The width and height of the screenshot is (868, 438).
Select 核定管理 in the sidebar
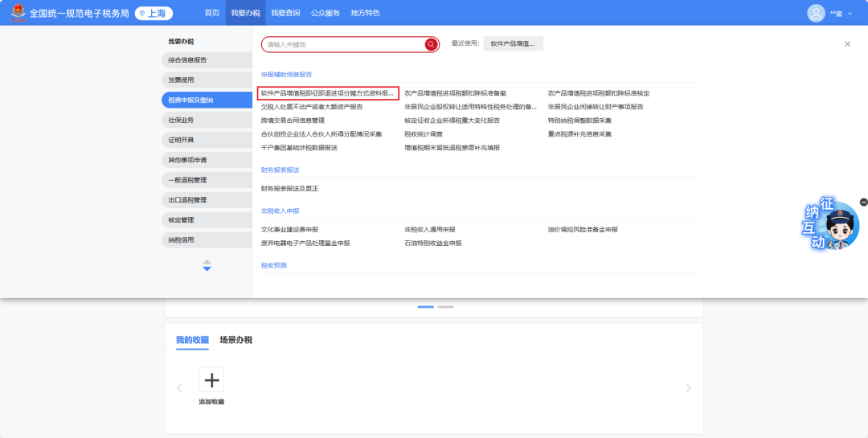[x=207, y=220]
